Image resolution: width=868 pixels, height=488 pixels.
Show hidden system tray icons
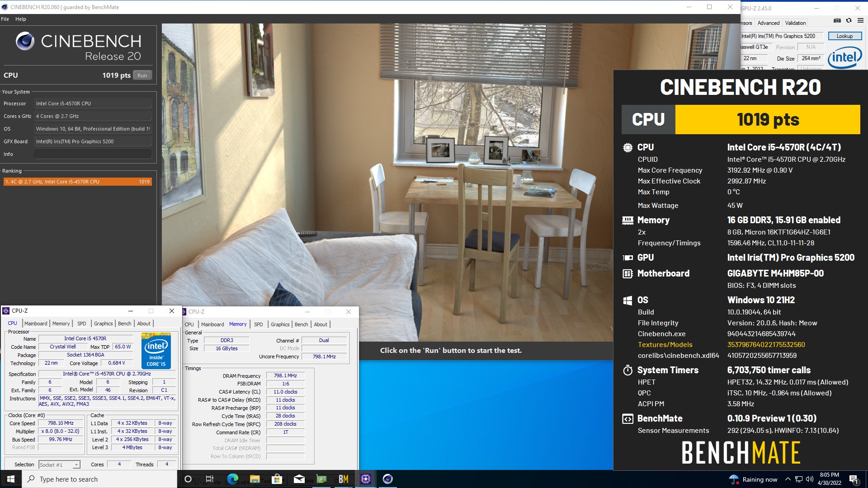[x=788, y=479]
